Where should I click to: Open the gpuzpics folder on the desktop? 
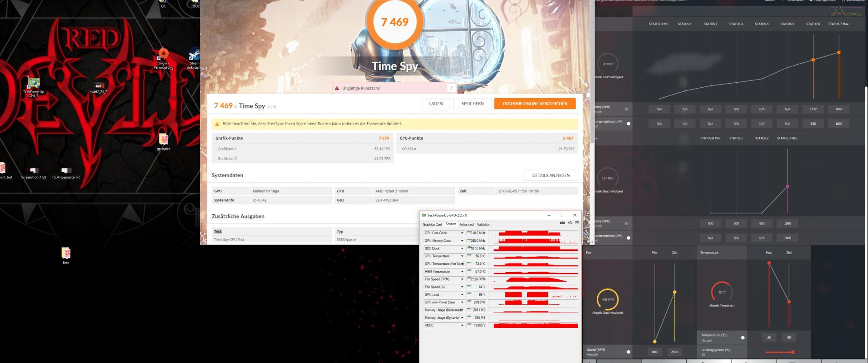[x=163, y=142]
